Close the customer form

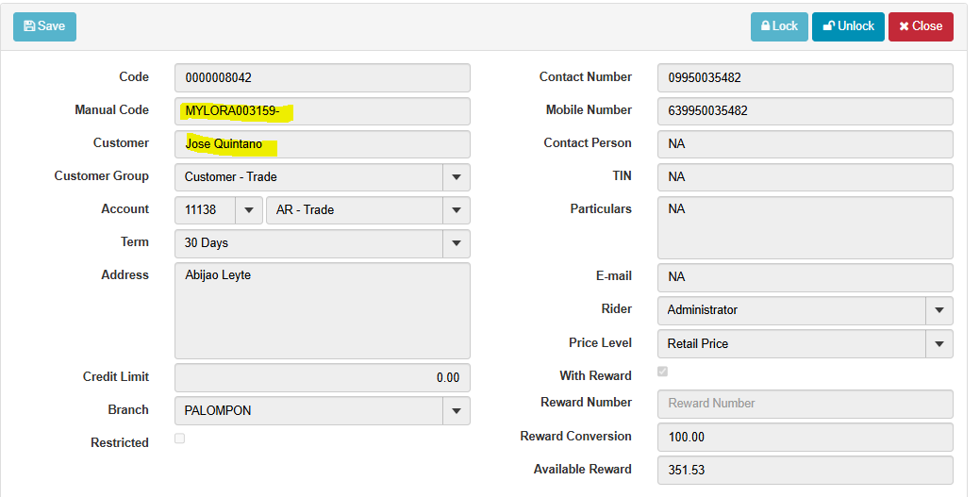(920, 26)
